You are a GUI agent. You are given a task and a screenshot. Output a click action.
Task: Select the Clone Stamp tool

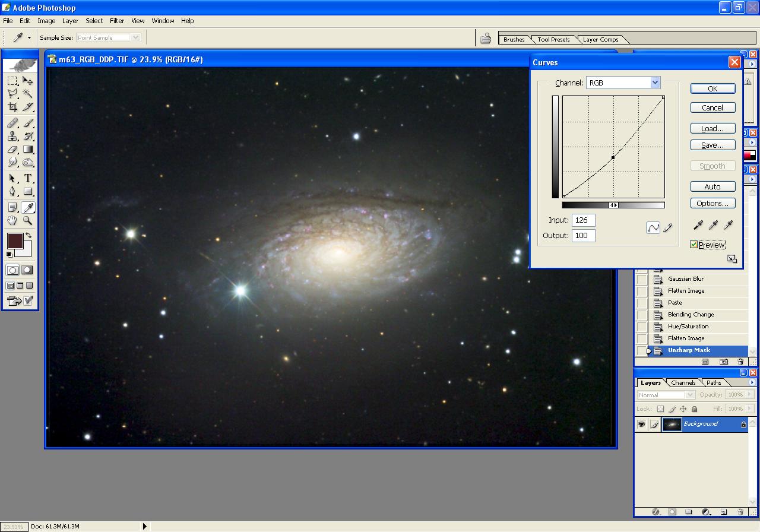[12, 136]
